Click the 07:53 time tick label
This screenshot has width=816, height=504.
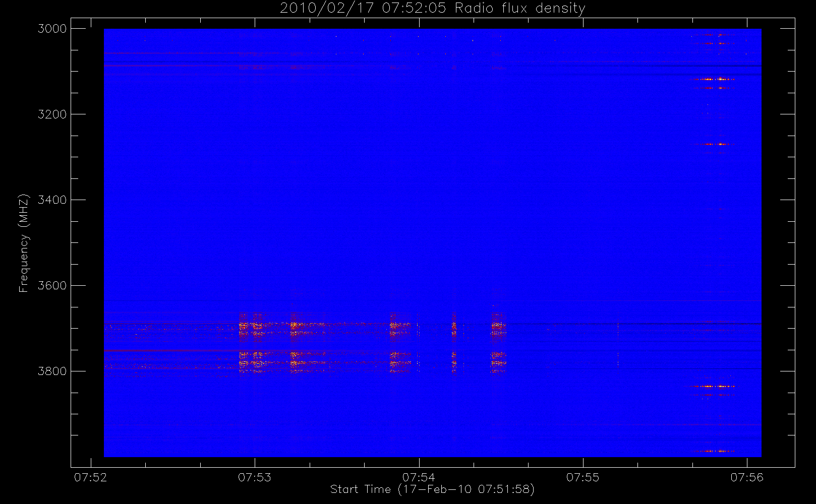click(x=255, y=477)
